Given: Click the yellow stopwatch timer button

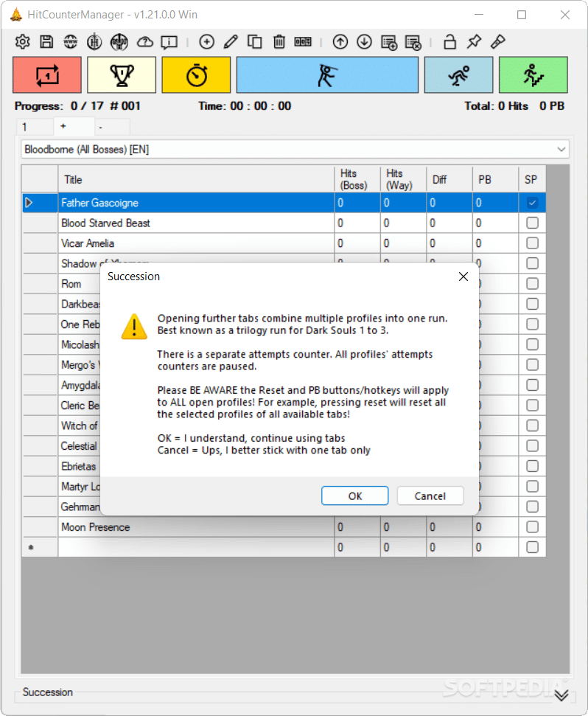Looking at the screenshot, I should coord(196,75).
